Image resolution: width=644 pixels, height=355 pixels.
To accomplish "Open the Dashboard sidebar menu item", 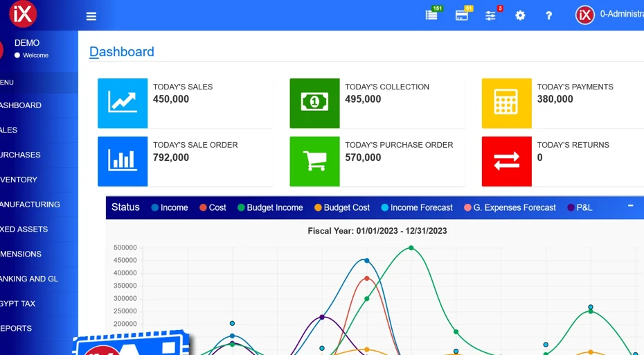I will [39, 105].
